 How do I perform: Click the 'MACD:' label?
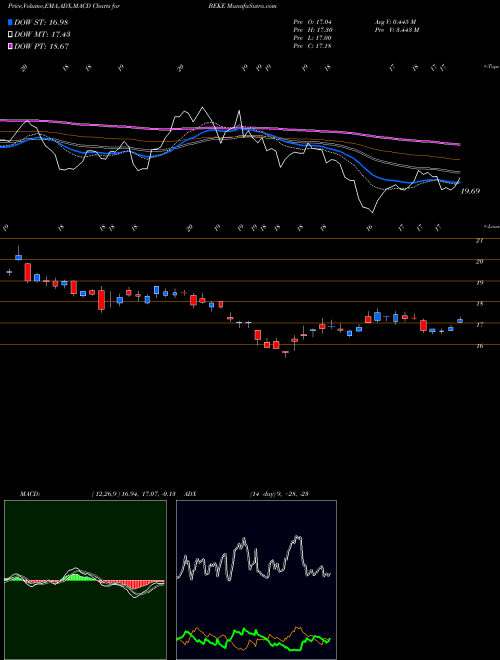tap(29, 494)
